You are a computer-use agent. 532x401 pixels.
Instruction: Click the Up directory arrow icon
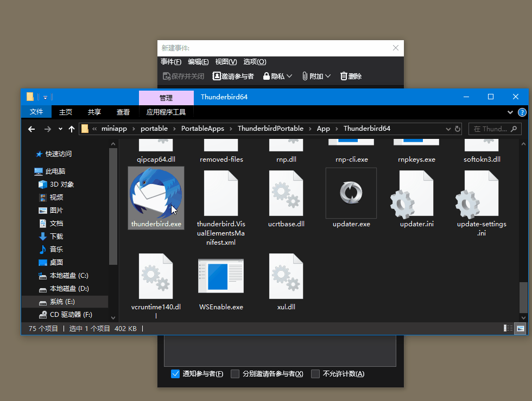tap(72, 129)
